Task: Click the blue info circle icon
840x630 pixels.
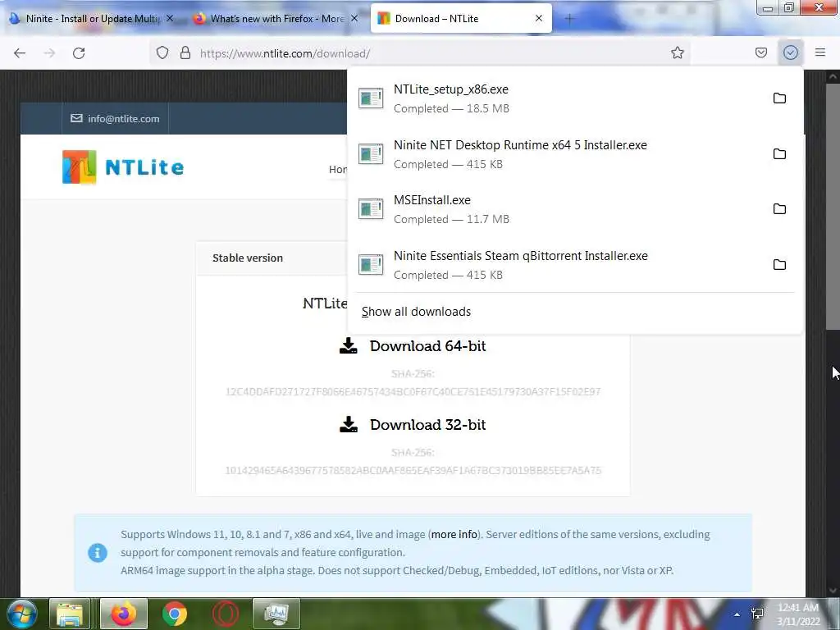Action: pyautogui.click(x=98, y=552)
